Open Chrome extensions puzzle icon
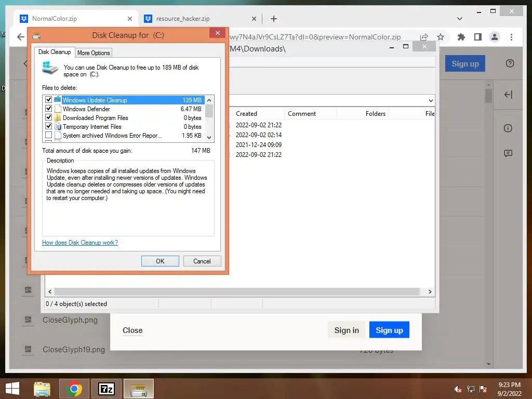Viewport: 532px width, 399px height. pyautogui.click(x=461, y=37)
